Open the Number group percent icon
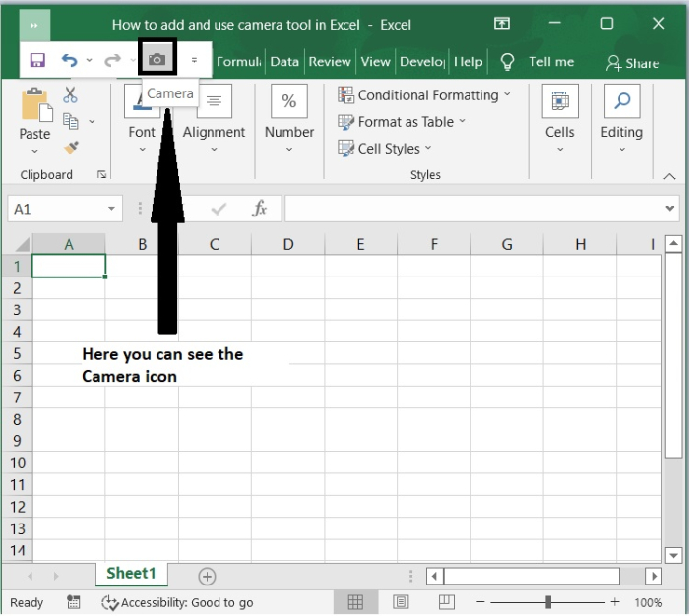Screen dimensions: 689x616 (x=289, y=101)
